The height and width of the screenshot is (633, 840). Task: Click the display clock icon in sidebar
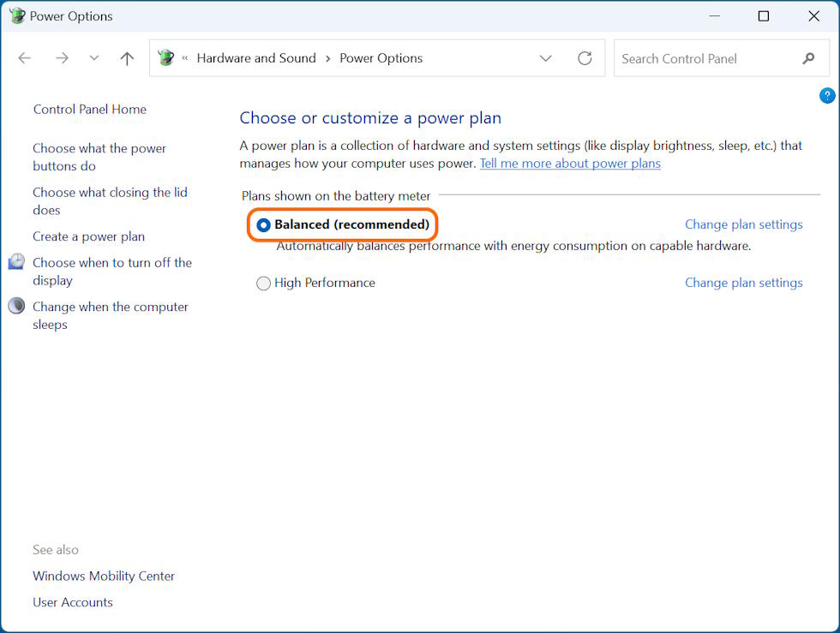16,262
